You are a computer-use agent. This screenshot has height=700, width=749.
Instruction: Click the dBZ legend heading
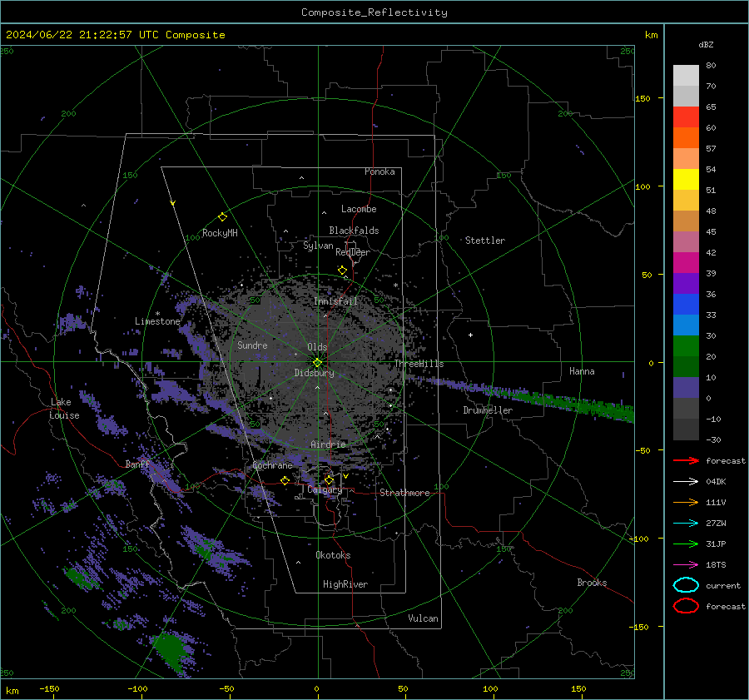click(x=706, y=44)
